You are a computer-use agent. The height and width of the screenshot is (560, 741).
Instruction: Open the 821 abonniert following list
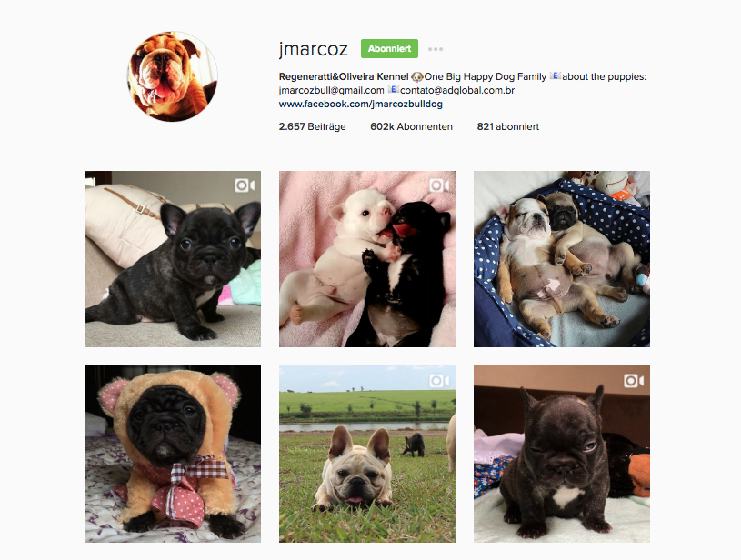point(507,126)
